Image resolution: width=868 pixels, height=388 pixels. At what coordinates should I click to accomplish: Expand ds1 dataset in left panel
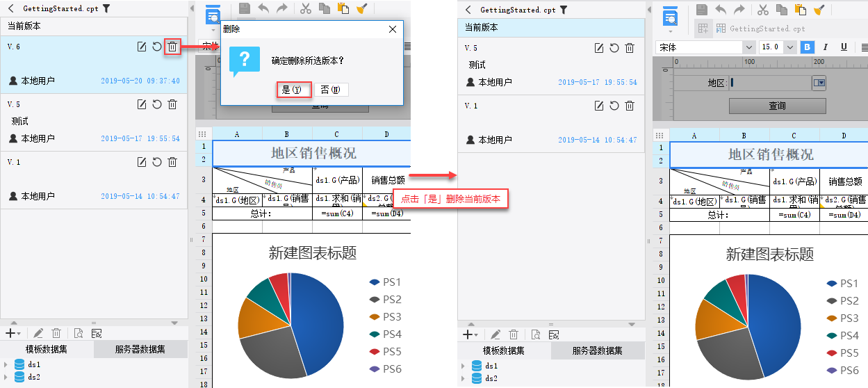coord(6,364)
